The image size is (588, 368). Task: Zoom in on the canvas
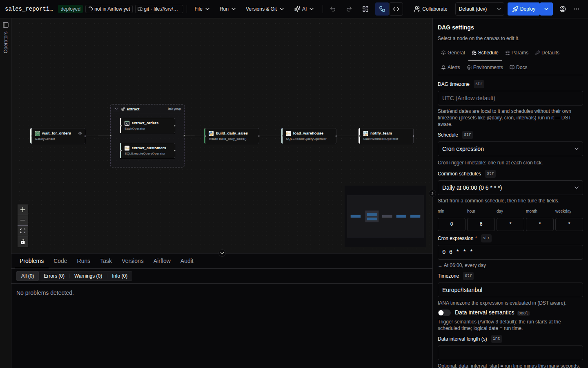(23, 210)
